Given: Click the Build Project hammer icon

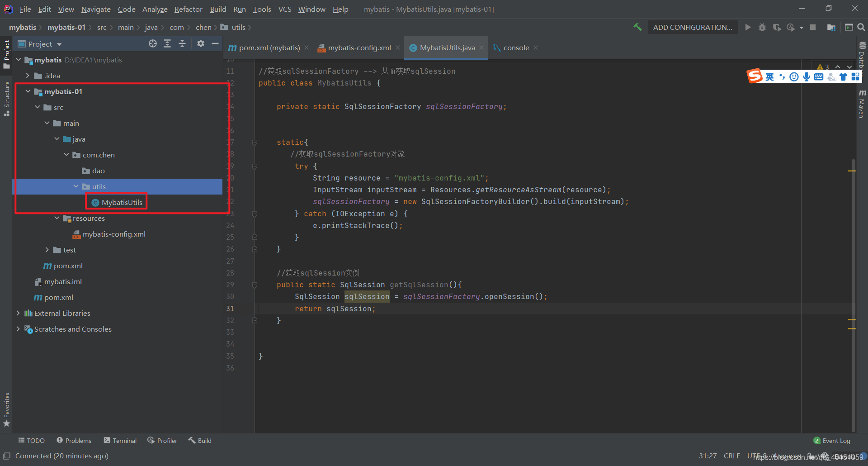Looking at the screenshot, I should 637,27.
